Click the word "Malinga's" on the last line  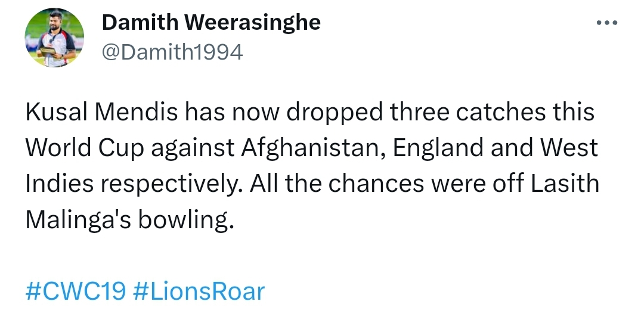78,220
